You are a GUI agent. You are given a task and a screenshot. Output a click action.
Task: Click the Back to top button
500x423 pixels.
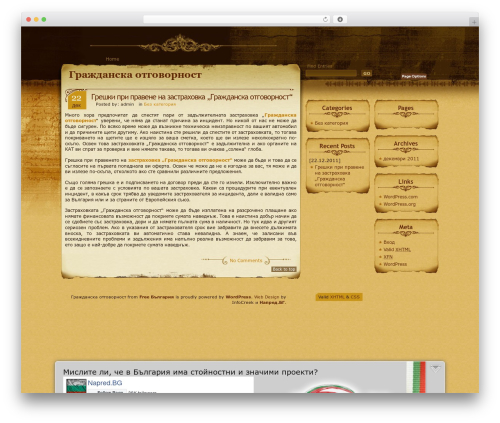284,269
